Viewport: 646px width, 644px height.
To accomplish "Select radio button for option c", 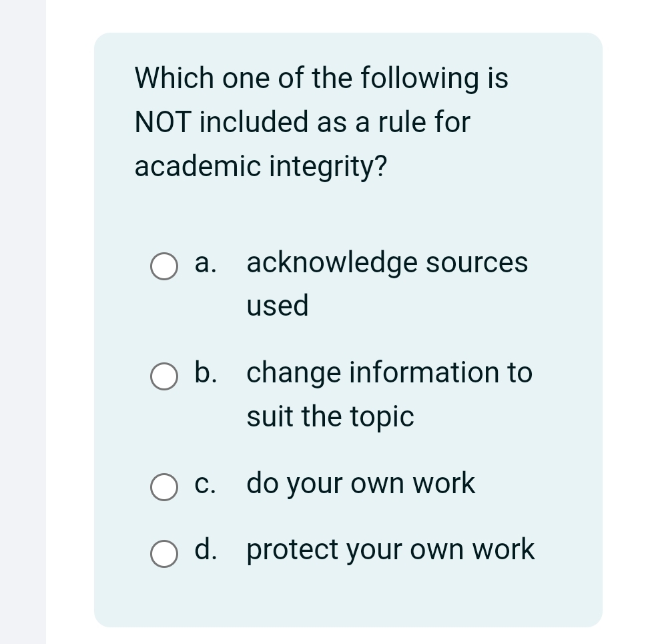I will [164, 488].
